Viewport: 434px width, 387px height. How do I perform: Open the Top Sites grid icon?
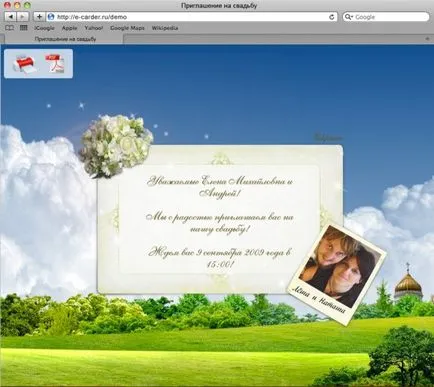24,28
